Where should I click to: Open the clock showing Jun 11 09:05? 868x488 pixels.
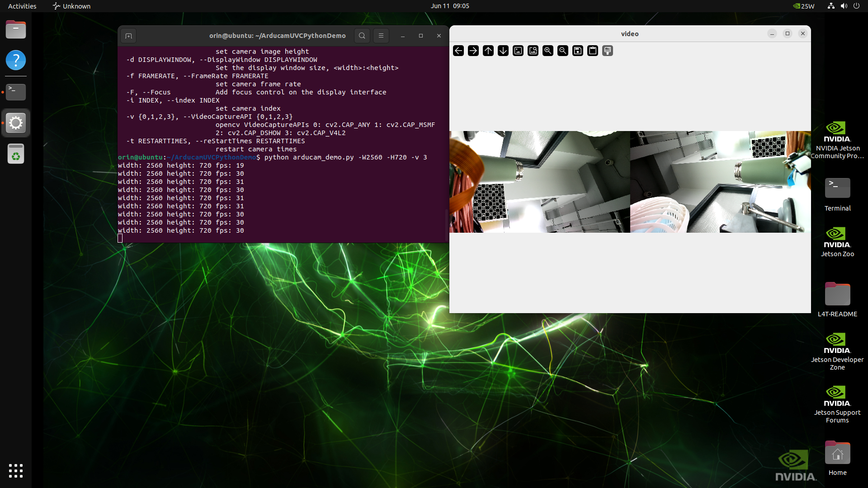pos(450,6)
